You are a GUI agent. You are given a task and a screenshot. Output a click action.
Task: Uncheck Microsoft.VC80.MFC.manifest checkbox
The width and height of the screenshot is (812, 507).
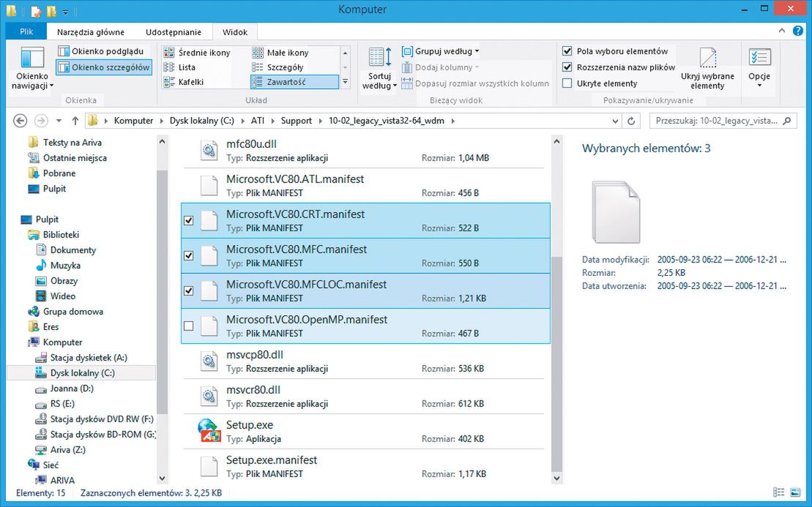click(188, 255)
